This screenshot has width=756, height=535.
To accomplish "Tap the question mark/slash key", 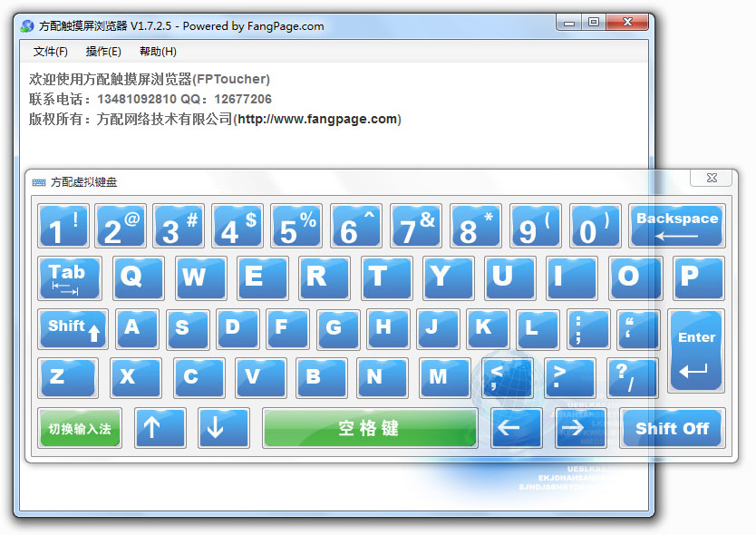I will point(633,378).
